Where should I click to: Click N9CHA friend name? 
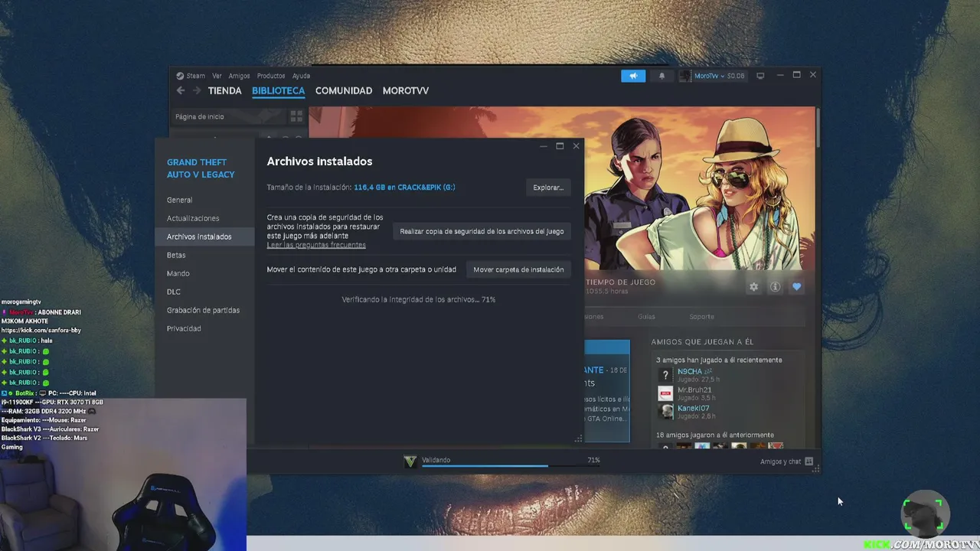[x=689, y=371]
